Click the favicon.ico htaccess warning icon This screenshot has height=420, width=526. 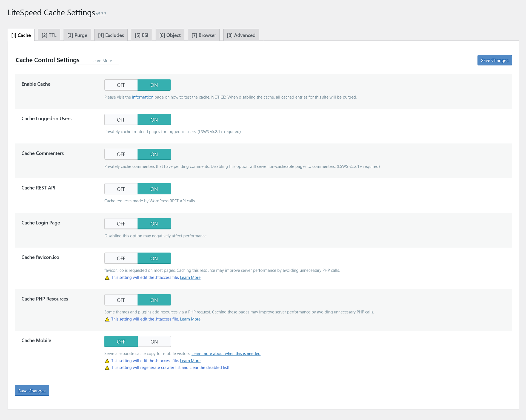point(107,278)
